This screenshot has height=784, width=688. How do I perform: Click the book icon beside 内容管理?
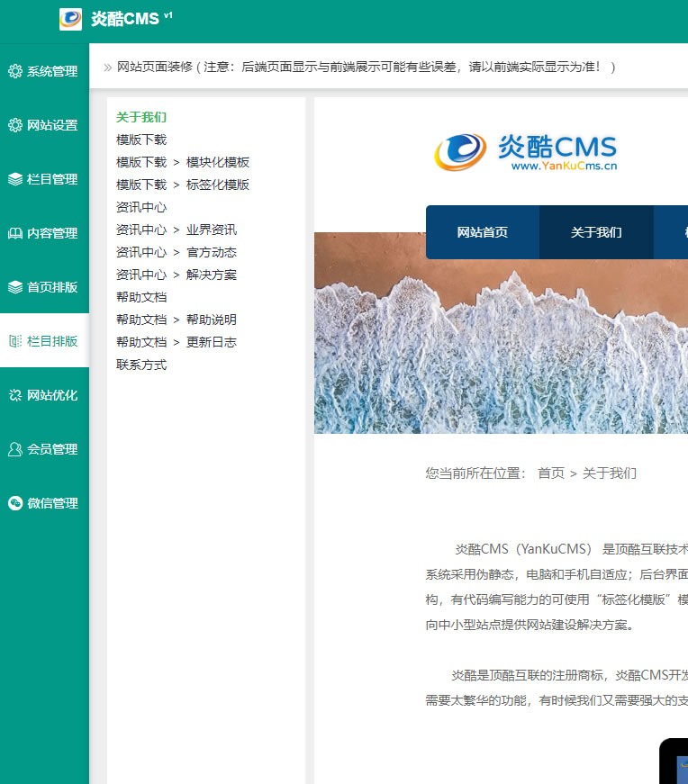[15, 233]
